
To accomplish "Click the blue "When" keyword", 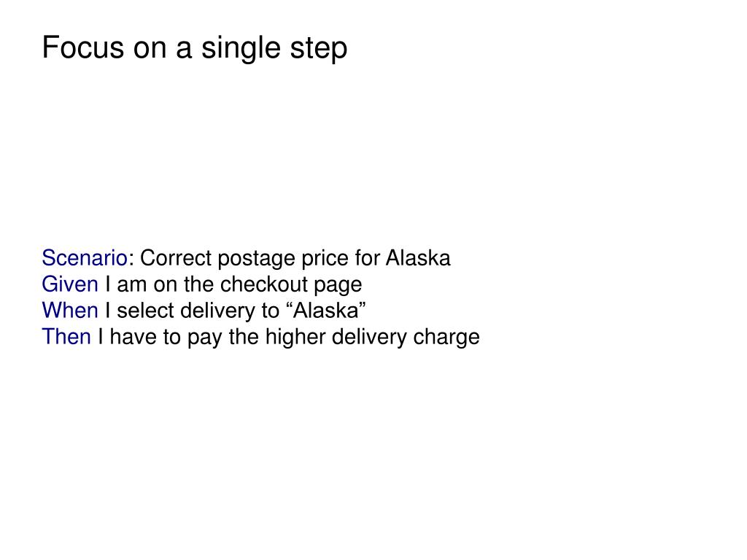I will click(x=70, y=311).
